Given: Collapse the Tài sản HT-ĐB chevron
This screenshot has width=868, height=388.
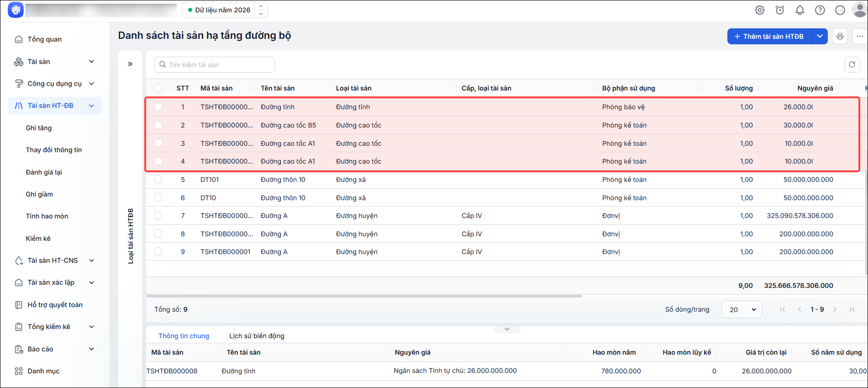Looking at the screenshot, I should [91, 106].
